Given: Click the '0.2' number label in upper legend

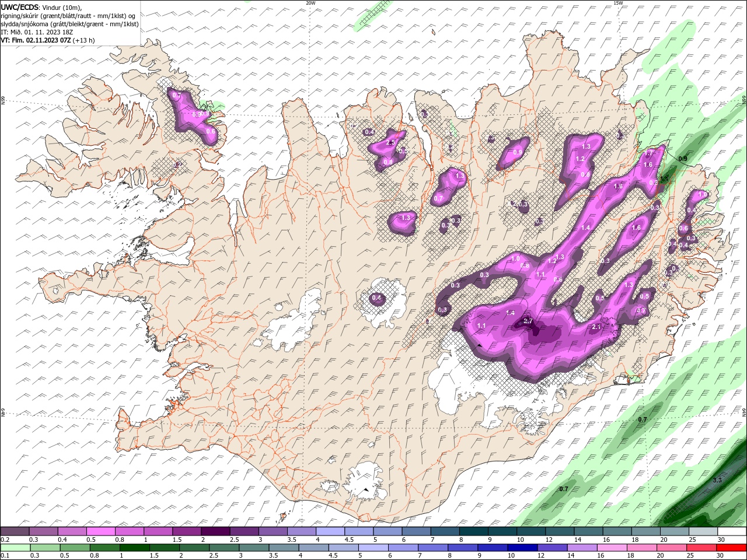Looking at the screenshot, I should 5,540.
